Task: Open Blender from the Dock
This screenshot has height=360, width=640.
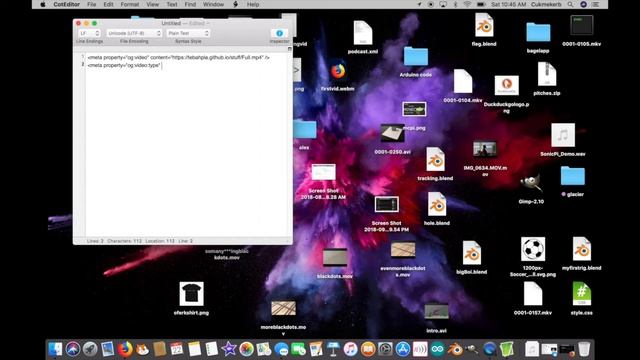Action: (454, 349)
